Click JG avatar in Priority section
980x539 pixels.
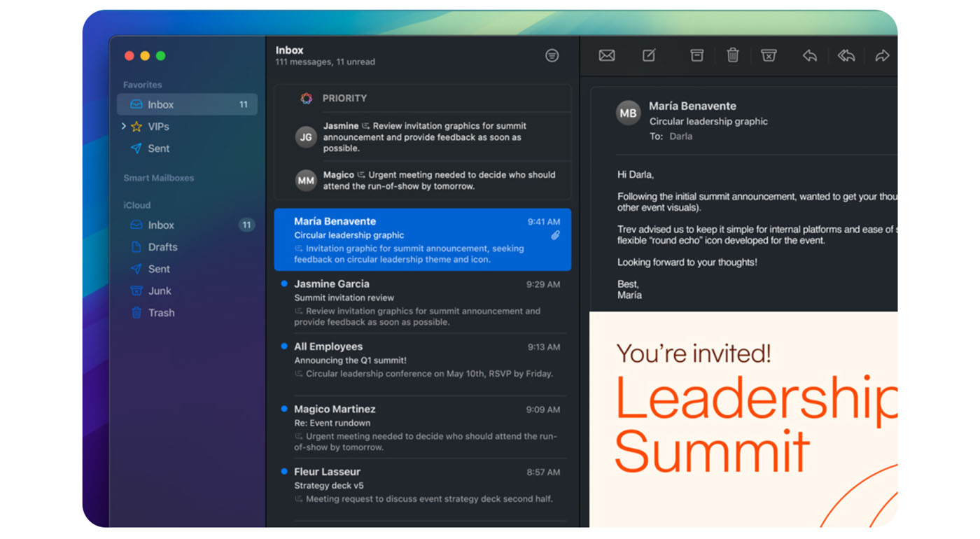point(306,137)
